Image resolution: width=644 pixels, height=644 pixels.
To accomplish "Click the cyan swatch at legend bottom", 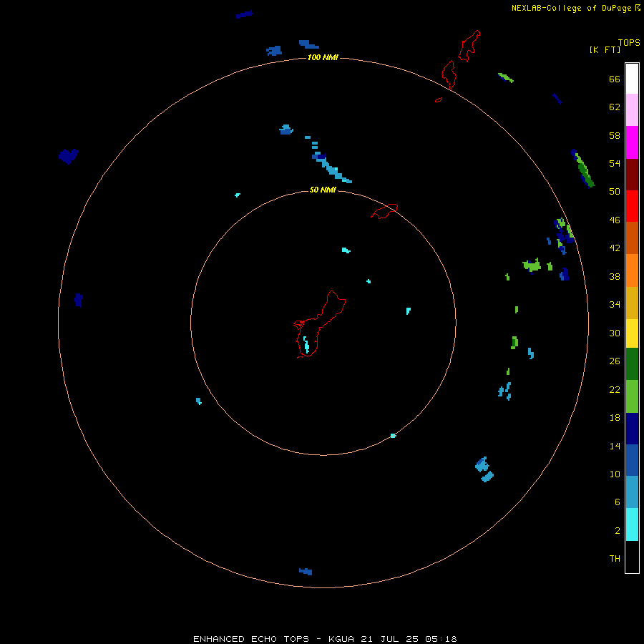I will click(632, 525).
